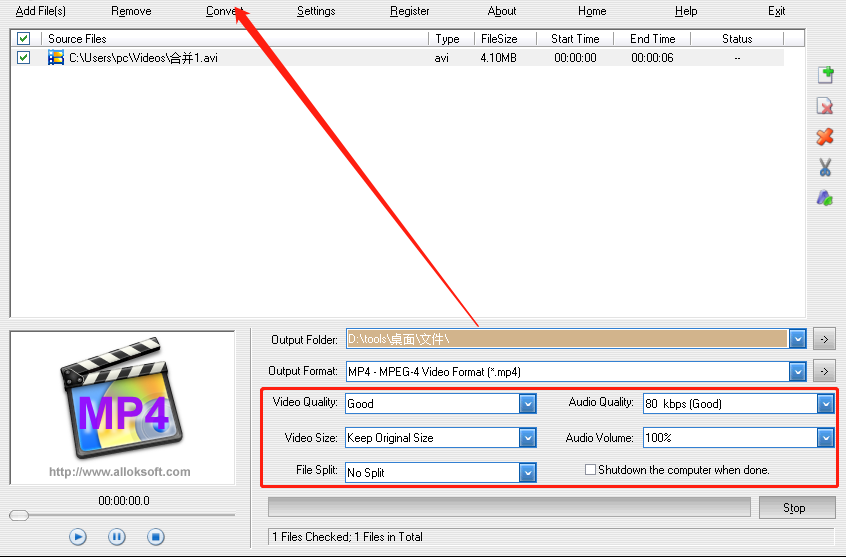This screenshot has height=557, width=846.
Task: Click the 00:00:06 end time cell
Action: tap(652, 58)
